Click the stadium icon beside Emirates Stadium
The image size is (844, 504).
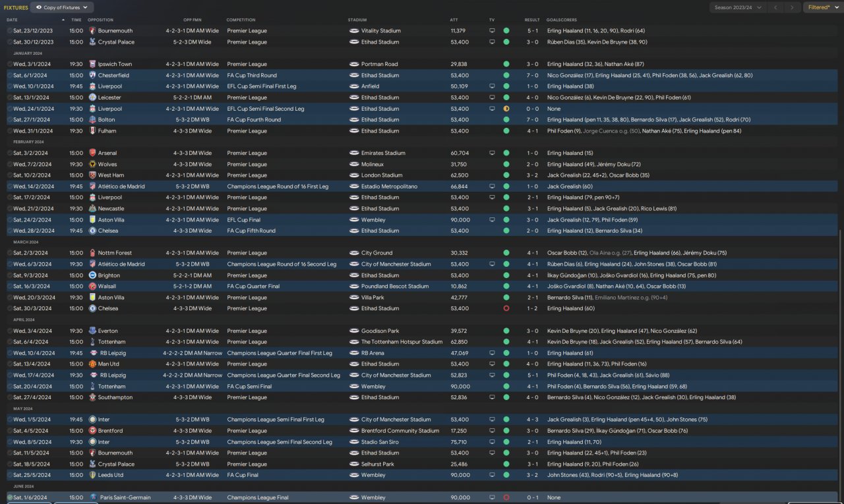[x=354, y=154]
